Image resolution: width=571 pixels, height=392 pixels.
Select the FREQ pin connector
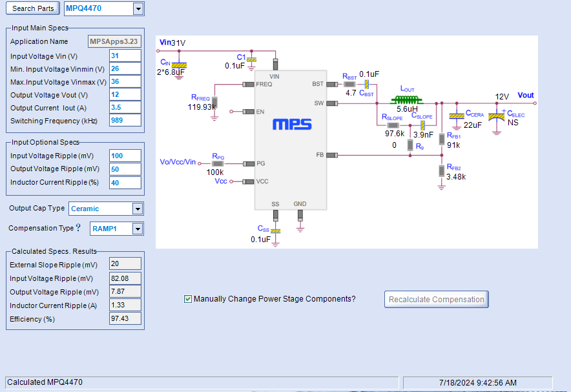[x=248, y=85]
